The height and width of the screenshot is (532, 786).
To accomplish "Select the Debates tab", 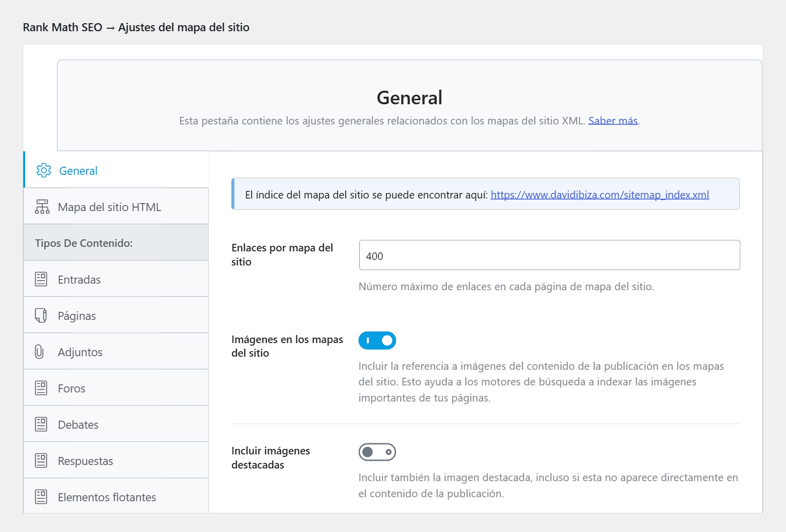I will [116, 424].
